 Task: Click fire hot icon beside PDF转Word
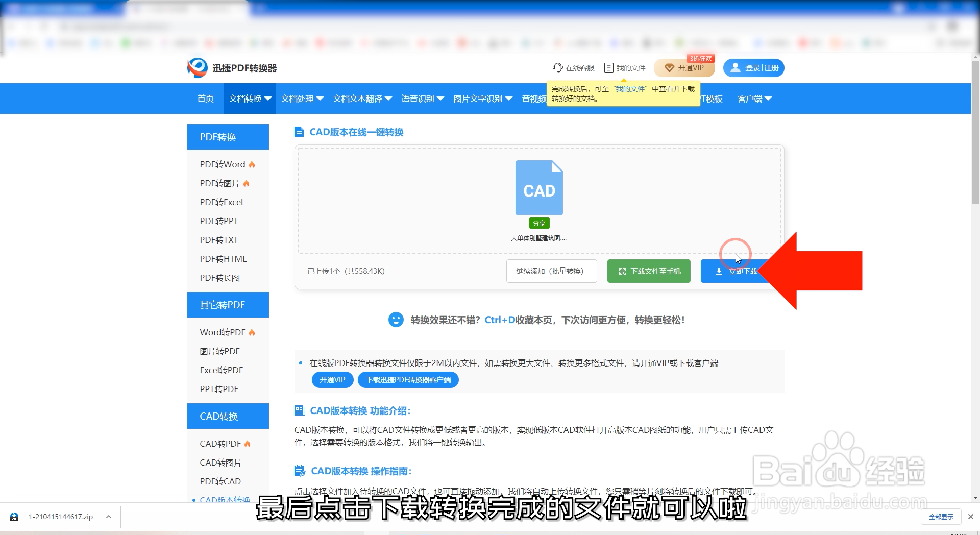(252, 164)
